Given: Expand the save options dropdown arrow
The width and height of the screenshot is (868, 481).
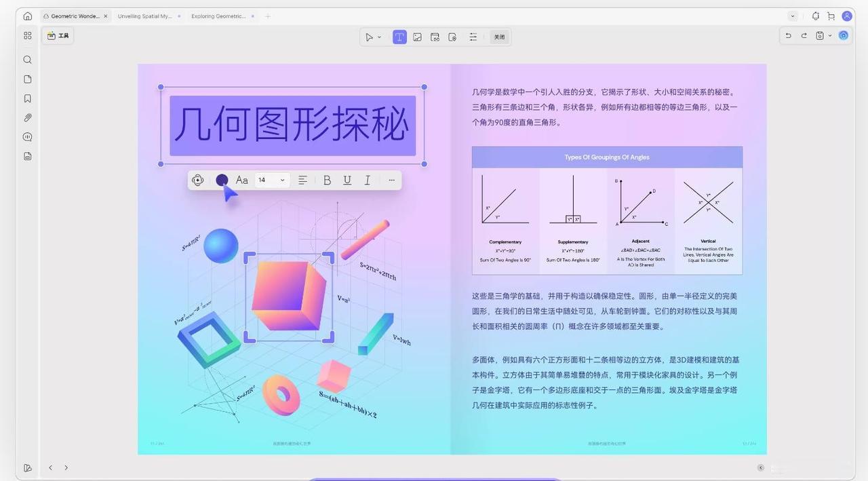Looking at the screenshot, I should [x=830, y=36].
